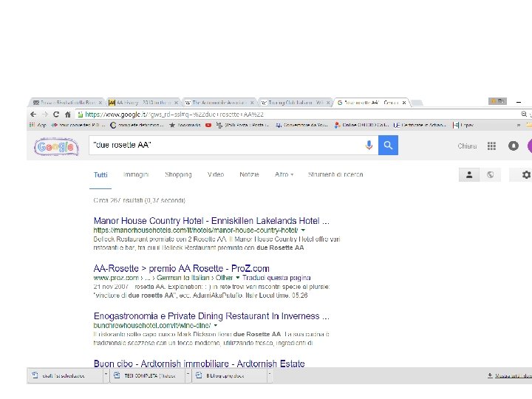This screenshot has width=532, height=399.
Task: Select the Shopping search tab
Action: point(178,174)
